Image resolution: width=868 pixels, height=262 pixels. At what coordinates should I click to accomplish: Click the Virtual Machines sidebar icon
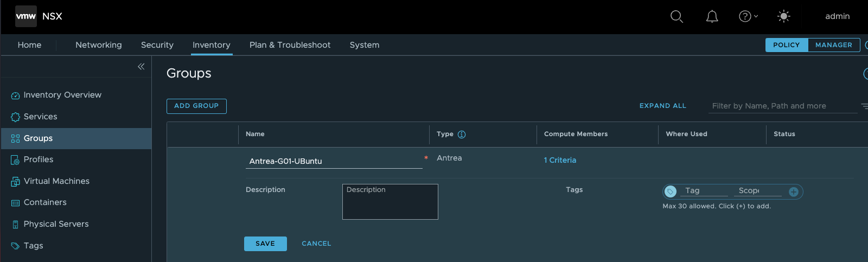(x=15, y=182)
